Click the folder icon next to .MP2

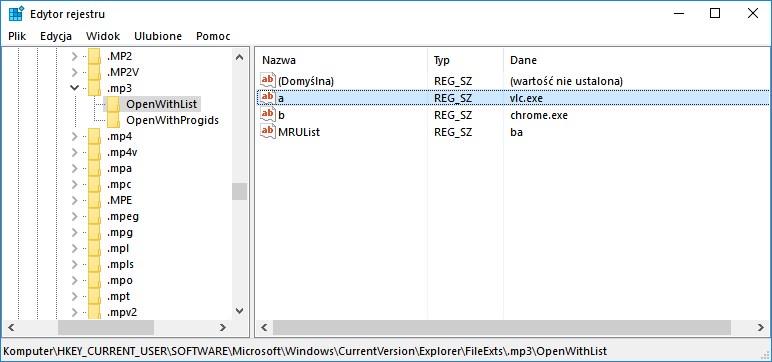[95, 56]
